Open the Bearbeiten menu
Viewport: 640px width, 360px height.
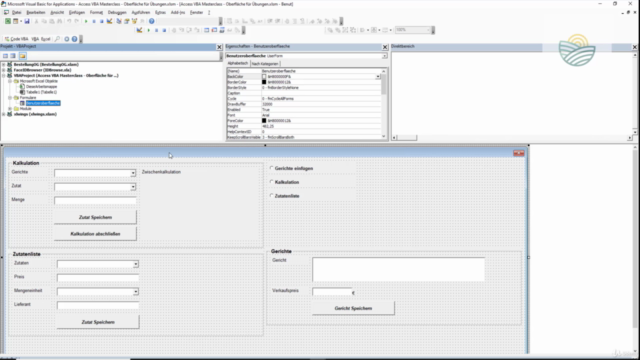tap(36, 13)
